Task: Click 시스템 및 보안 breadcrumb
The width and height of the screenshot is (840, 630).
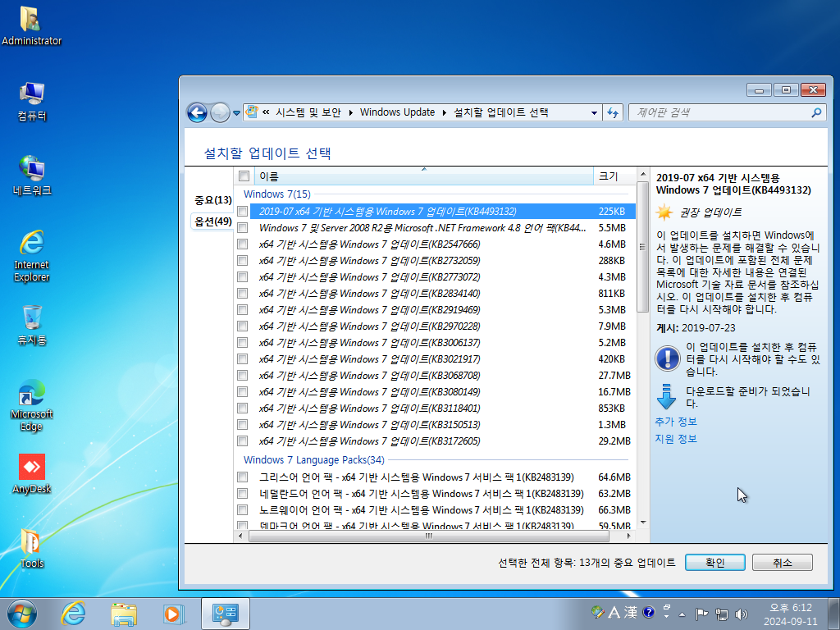Action: [x=308, y=112]
